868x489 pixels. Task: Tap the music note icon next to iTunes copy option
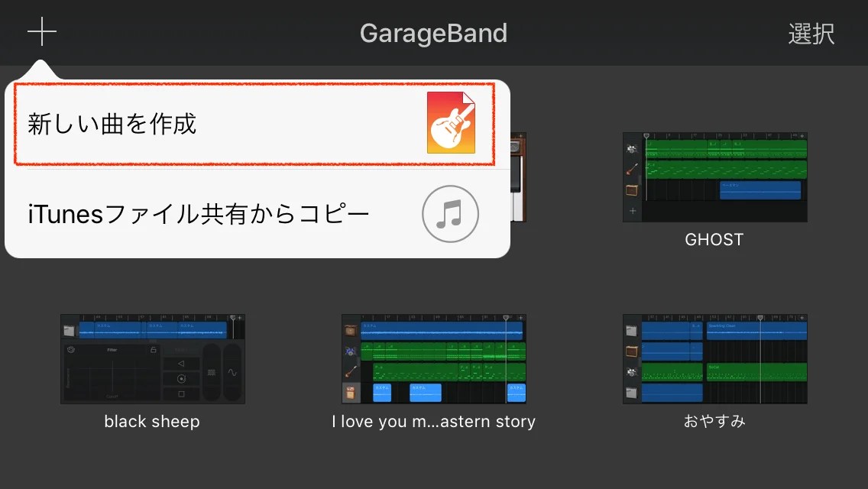point(450,214)
